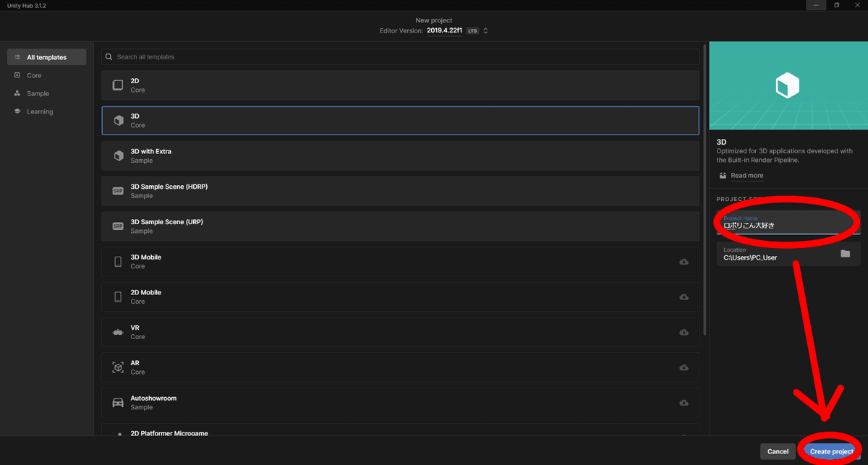The width and height of the screenshot is (868, 465).
Task: Click the LTS badge next to editor version
Action: (472, 31)
